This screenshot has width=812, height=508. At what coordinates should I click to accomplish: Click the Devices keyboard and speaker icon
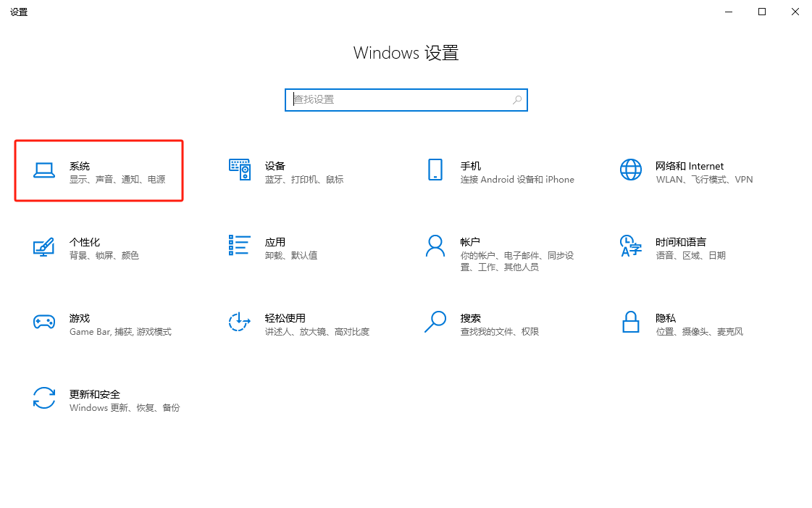tap(240, 170)
